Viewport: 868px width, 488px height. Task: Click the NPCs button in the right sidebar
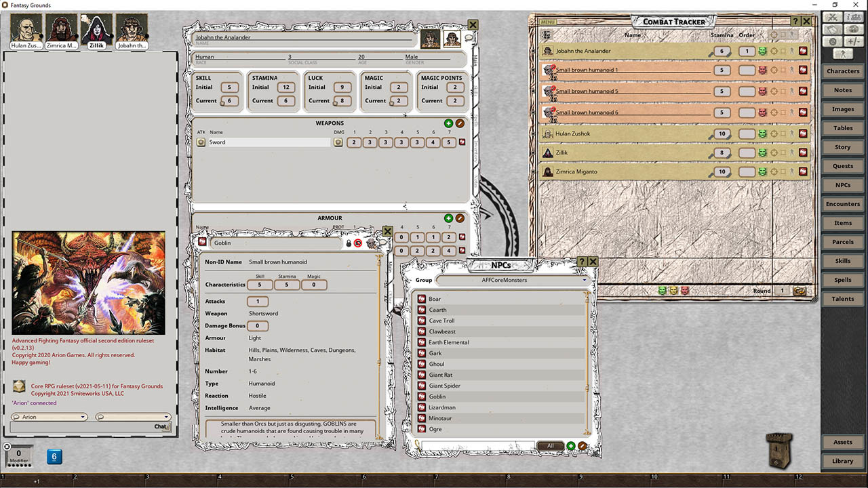click(x=842, y=184)
